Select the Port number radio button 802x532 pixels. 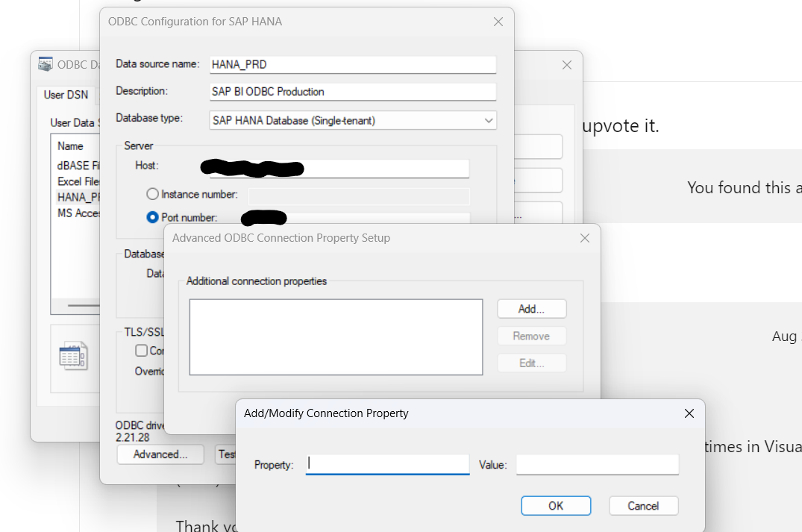[x=152, y=217]
